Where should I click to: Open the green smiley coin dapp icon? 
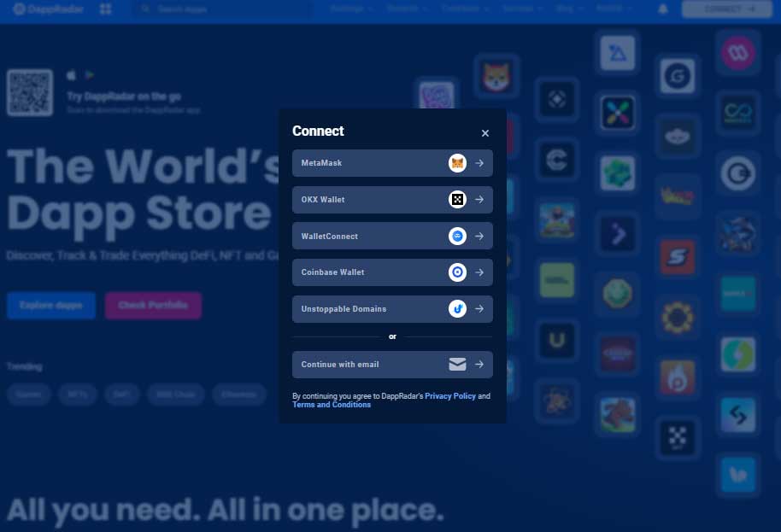pos(618,294)
